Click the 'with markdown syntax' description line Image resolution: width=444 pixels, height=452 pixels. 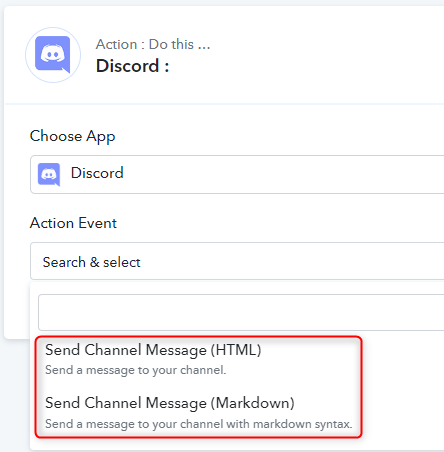tap(199, 424)
